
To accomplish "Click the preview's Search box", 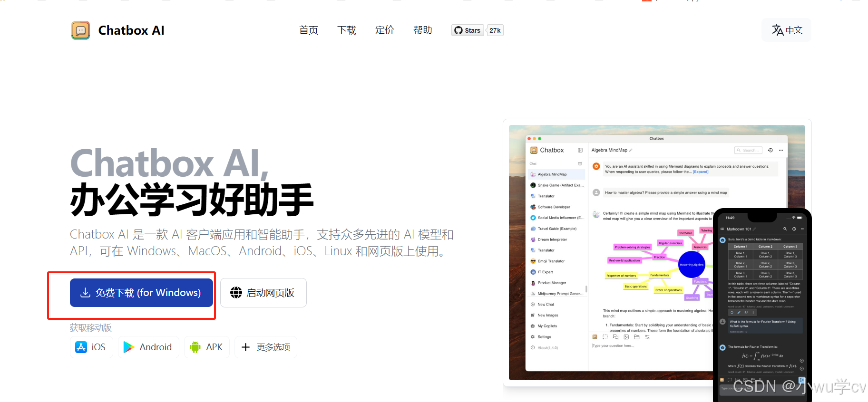I will click(x=748, y=150).
